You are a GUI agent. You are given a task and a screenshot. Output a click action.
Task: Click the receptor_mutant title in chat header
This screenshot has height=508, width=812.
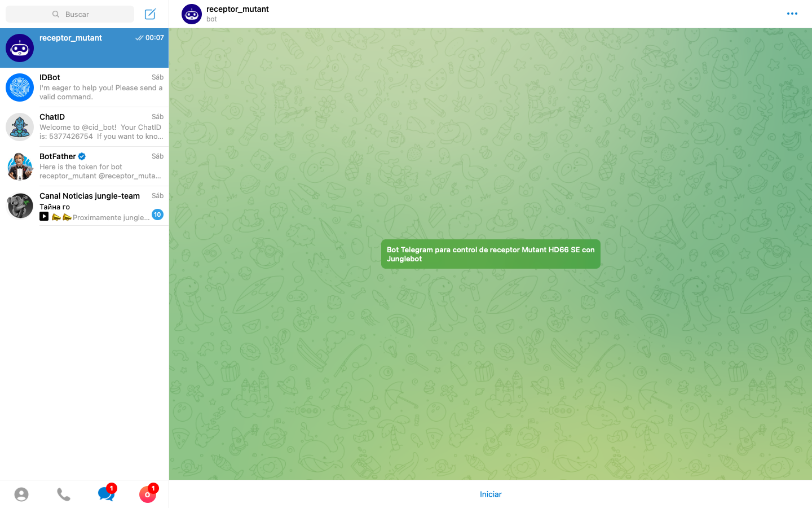237,9
